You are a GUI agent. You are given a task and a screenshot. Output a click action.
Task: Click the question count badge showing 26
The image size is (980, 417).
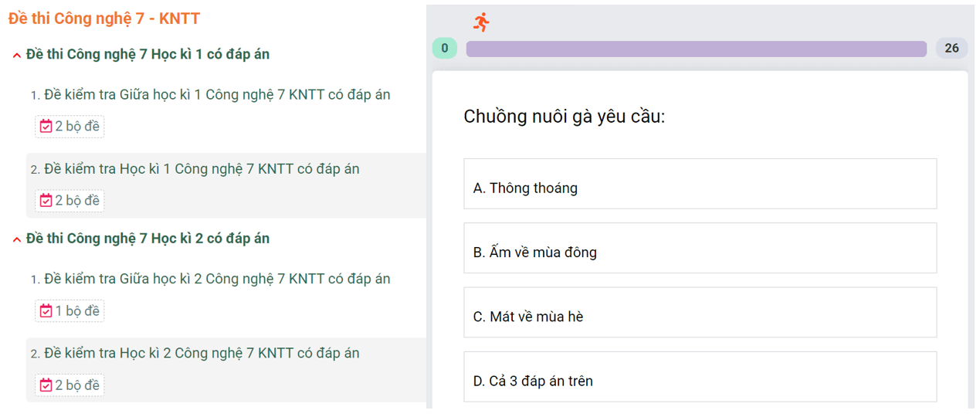(x=951, y=49)
